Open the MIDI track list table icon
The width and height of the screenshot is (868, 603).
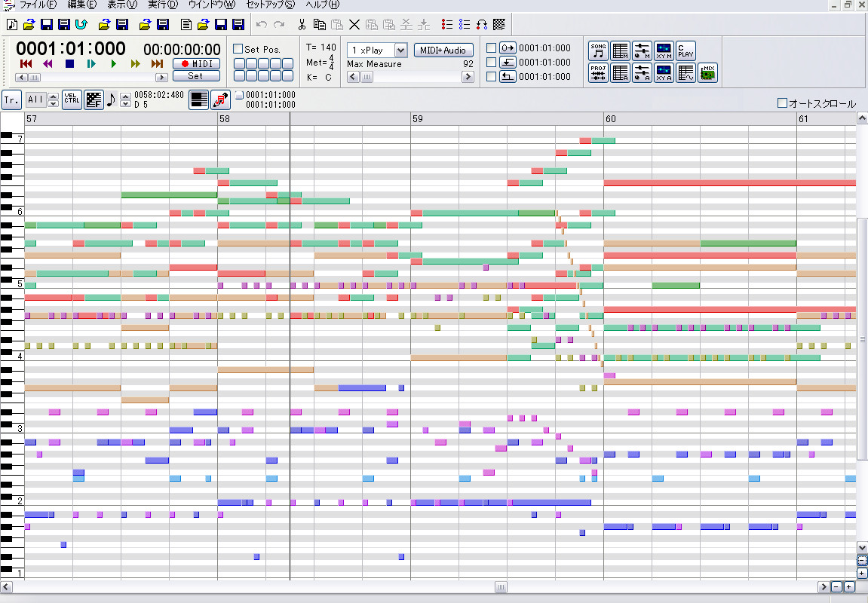(x=621, y=51)
